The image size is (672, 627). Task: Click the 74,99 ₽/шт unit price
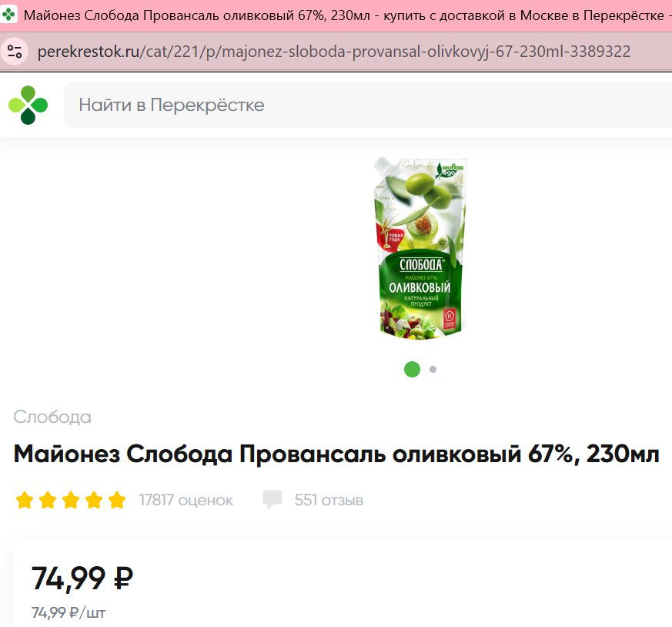69,612
